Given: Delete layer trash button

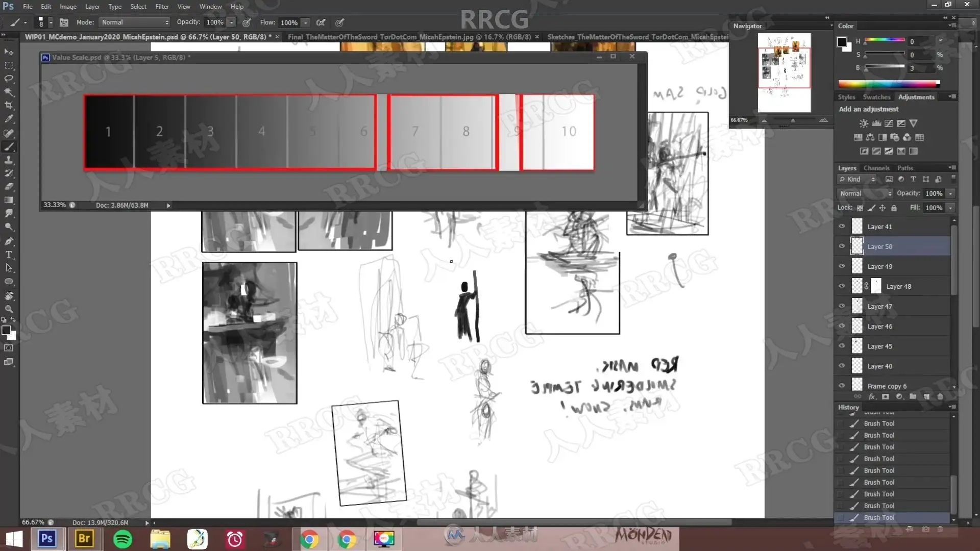Looking at the screenshot, I should (x=940, y=396).
